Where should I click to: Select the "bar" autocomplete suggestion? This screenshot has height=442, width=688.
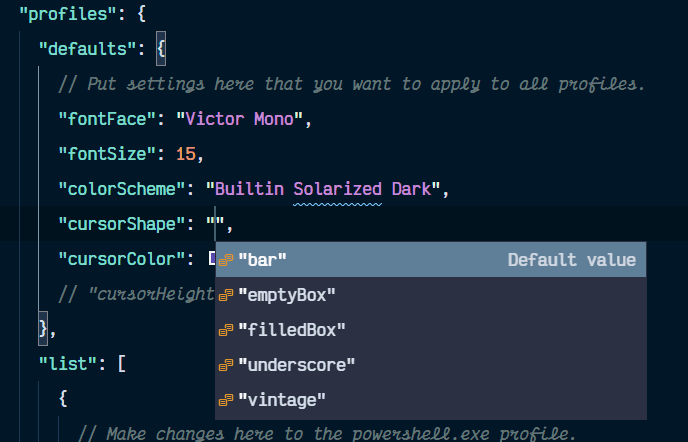[262, 260]
